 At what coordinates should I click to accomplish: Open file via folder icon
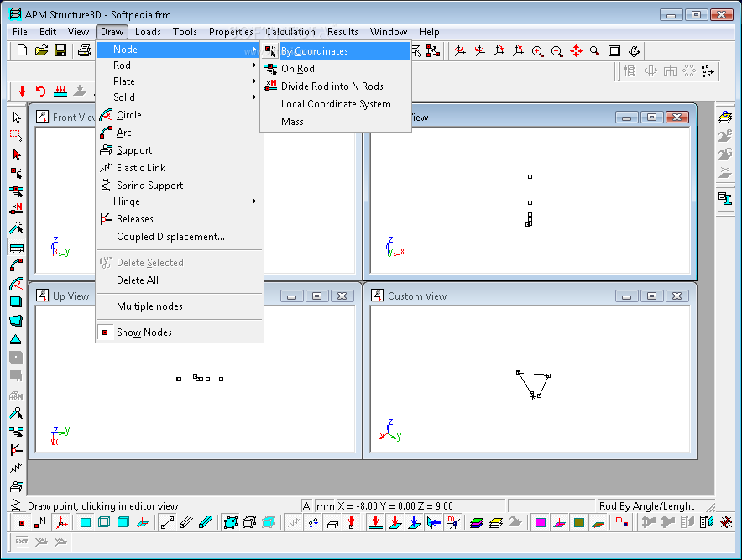(41, 50)
